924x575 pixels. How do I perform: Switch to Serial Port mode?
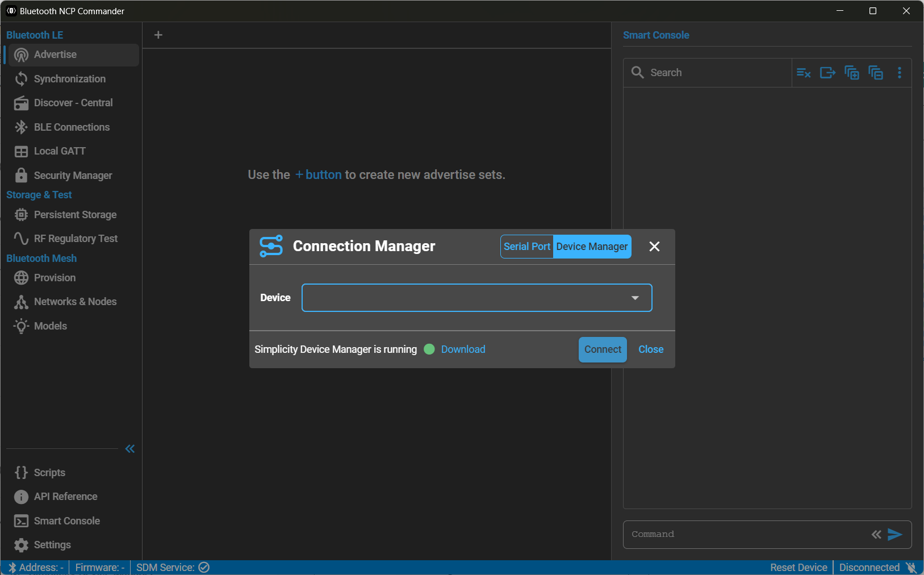527,247
